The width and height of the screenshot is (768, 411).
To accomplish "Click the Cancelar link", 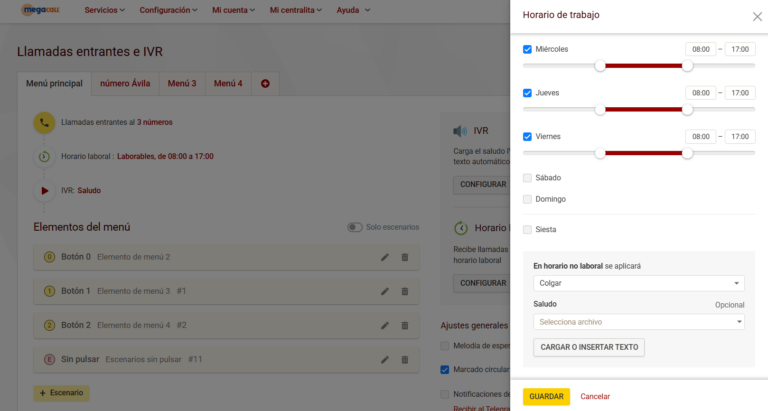I will [595, 397].
